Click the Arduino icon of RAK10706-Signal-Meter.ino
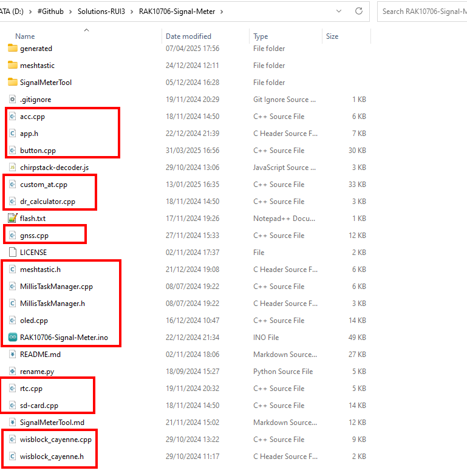The height and width of the screenshot is (476, 467). (x=13, y=338)
